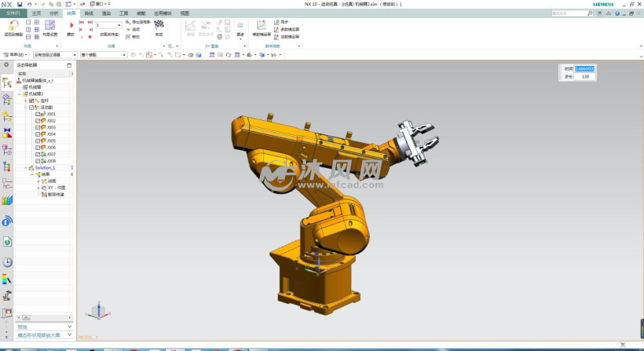Screen dimensions: 644x351
Task: Open the selection filter dropdown
Action: (x=53, y=55)
